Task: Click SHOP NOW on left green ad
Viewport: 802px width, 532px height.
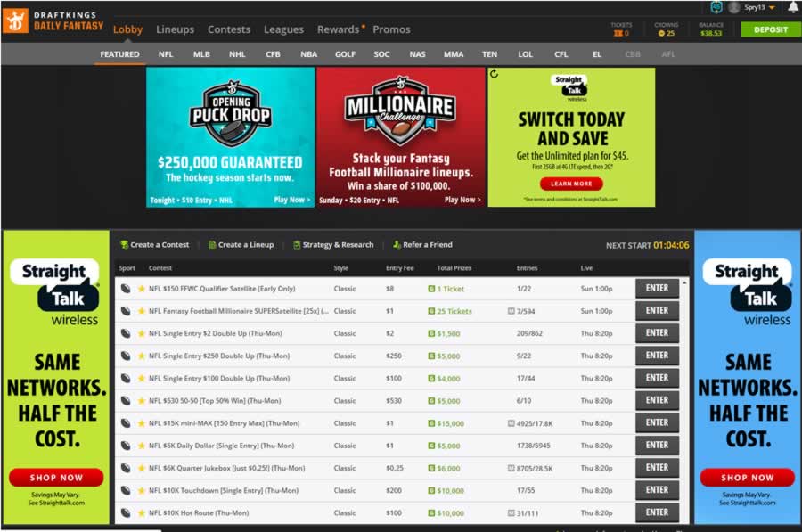Action: (56, 478)
